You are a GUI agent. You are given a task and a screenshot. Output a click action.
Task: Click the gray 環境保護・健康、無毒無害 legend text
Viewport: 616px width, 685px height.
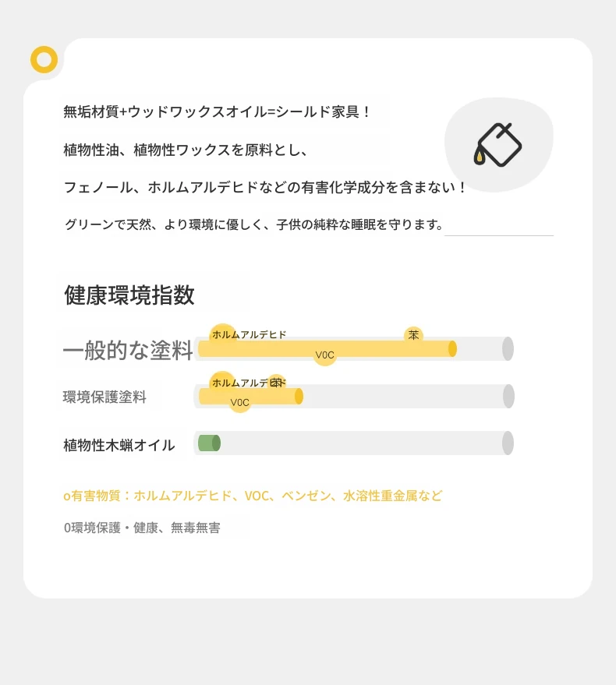click(x=142, y=528)
